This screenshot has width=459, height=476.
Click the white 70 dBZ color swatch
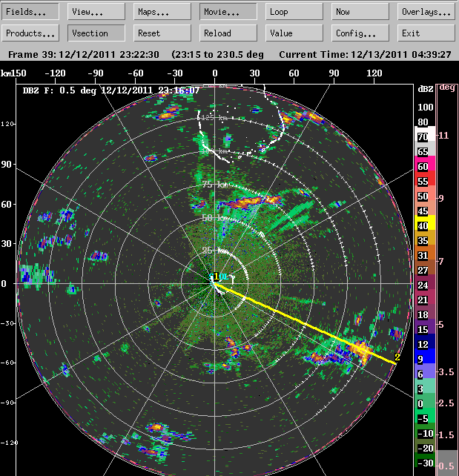[425, 136]
